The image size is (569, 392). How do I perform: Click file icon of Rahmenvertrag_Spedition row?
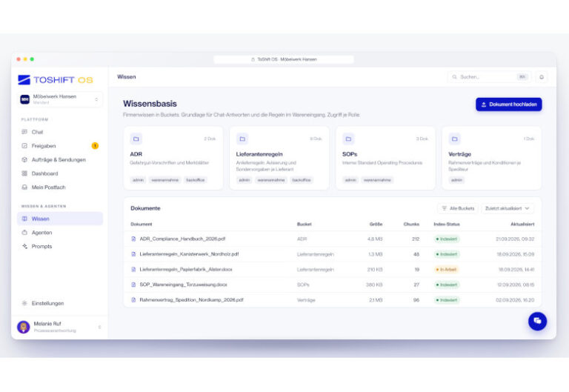(133, 300)
